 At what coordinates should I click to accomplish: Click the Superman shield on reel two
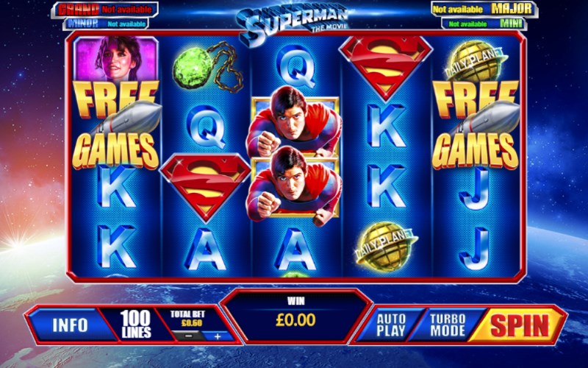(x=206, y=186)
